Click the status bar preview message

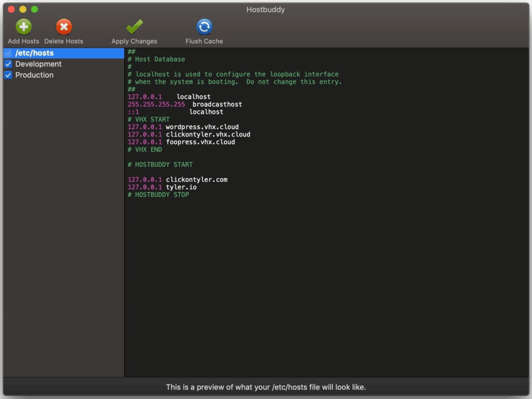click(x=265, y=387)
